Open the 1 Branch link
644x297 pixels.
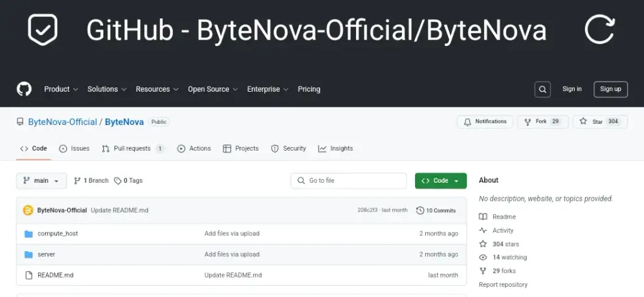[91, 180]
